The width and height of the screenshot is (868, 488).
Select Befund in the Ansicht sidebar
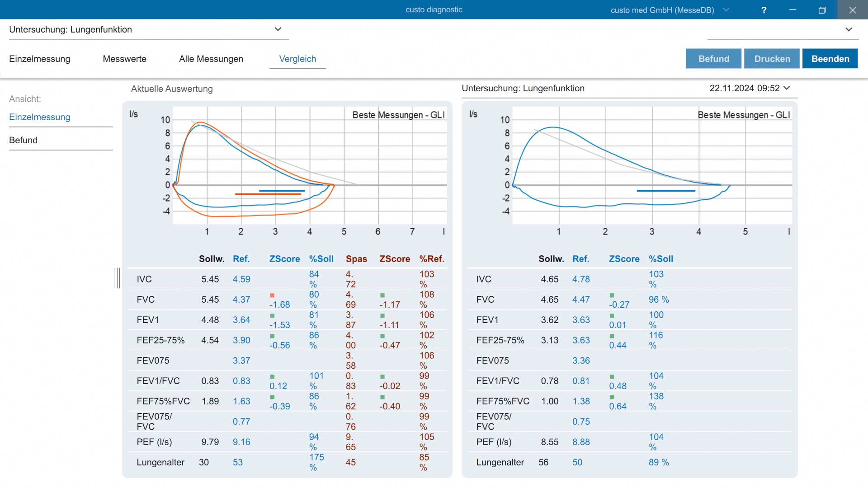24,140
